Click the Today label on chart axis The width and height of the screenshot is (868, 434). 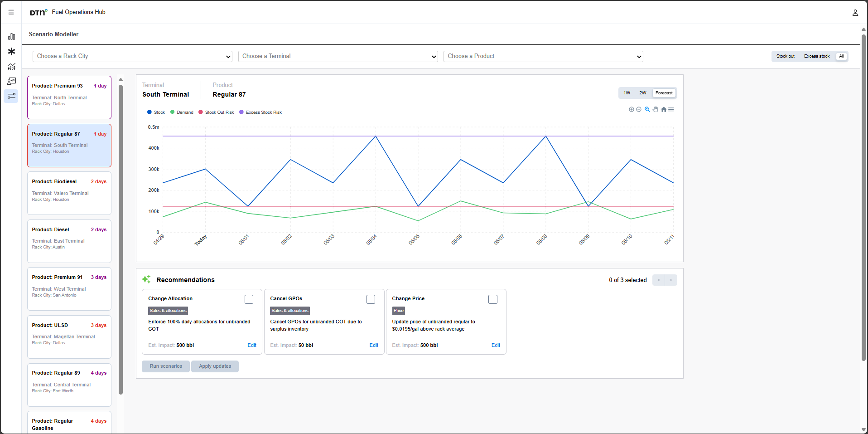pyautogui.click(x=201, y=240)
